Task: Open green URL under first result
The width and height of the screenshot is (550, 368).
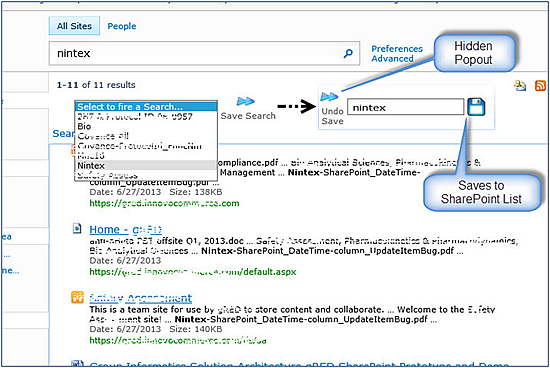Action: pyautogui.click(x=164, y=203)
